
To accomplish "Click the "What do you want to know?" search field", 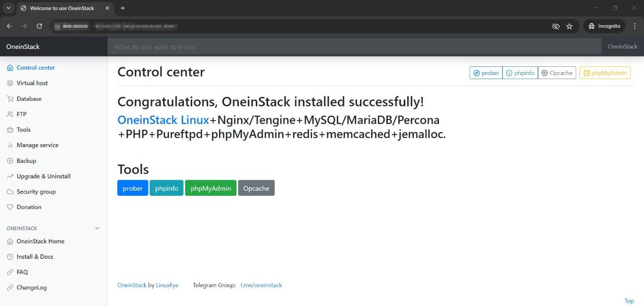I will click(x=353, y=47).
